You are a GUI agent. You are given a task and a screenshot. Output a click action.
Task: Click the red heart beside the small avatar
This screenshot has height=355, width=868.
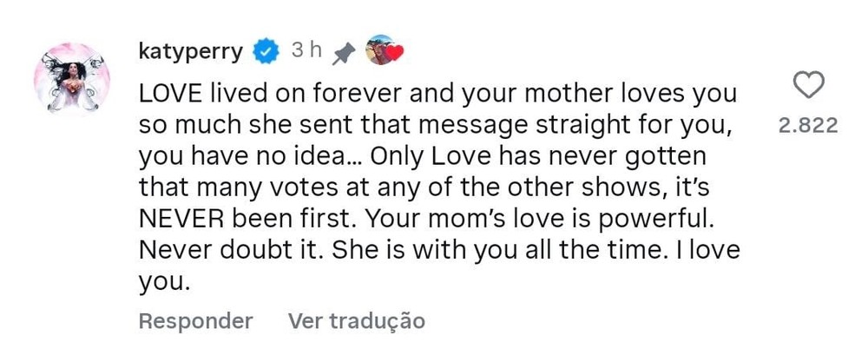click(395, 54)
